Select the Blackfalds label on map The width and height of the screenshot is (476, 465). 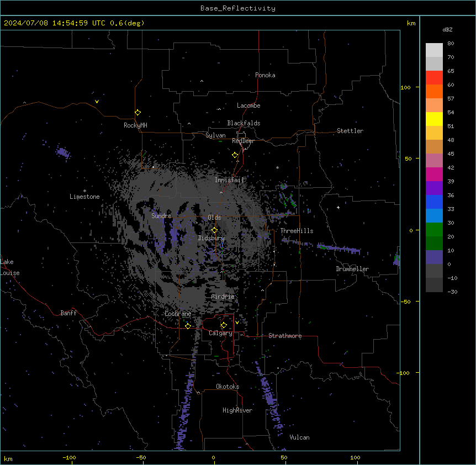244,123
